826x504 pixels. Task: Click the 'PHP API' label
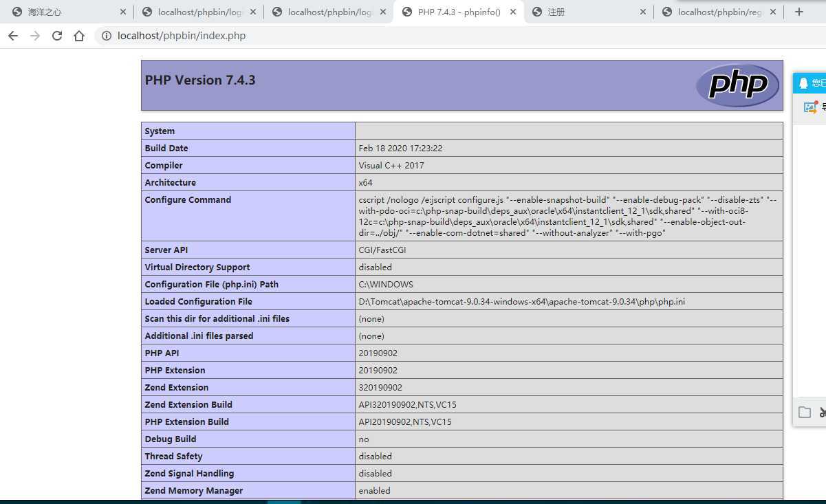tap(162, 353)
